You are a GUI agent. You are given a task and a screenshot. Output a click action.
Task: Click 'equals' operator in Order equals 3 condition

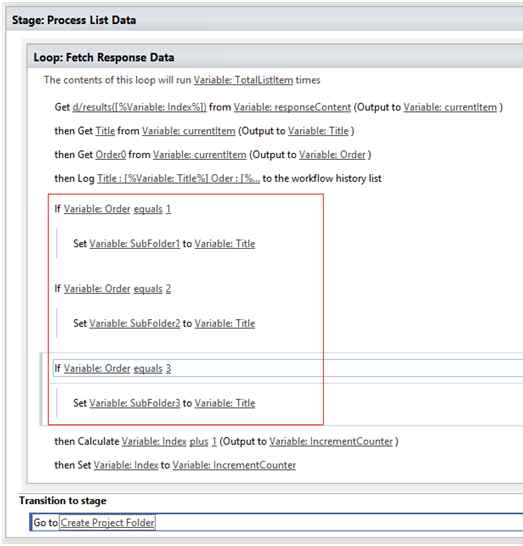pyautogui.click(x=148, y=369)
